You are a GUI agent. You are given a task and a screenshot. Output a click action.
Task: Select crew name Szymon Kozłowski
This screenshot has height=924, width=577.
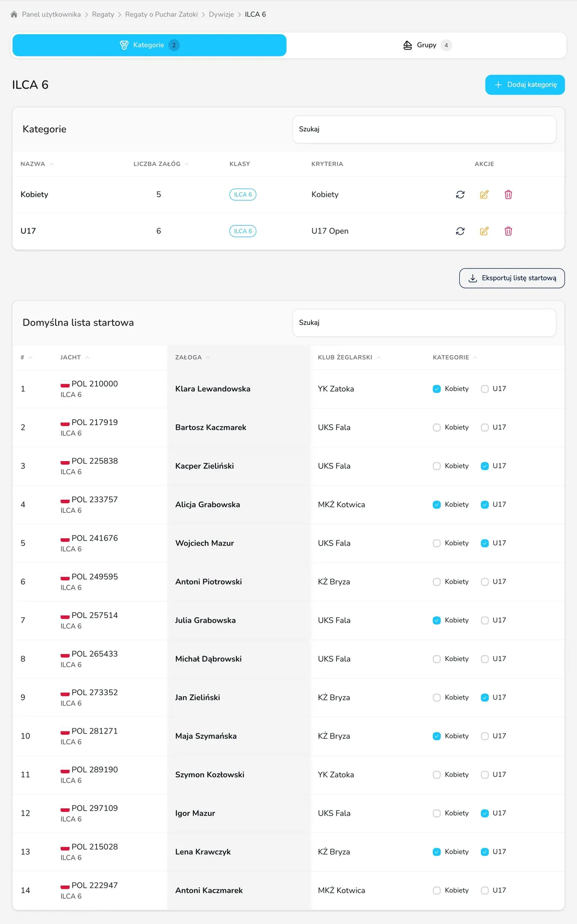[x=210, y=775]
